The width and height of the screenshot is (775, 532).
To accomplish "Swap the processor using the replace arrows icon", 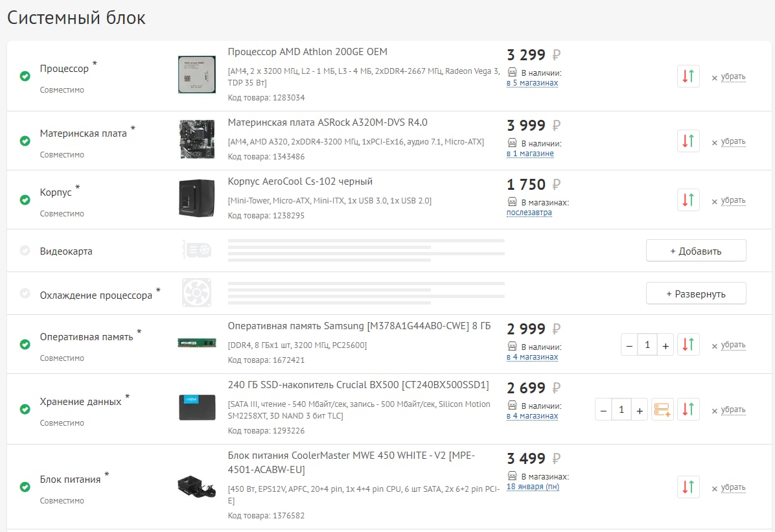I will pos(688,76).
